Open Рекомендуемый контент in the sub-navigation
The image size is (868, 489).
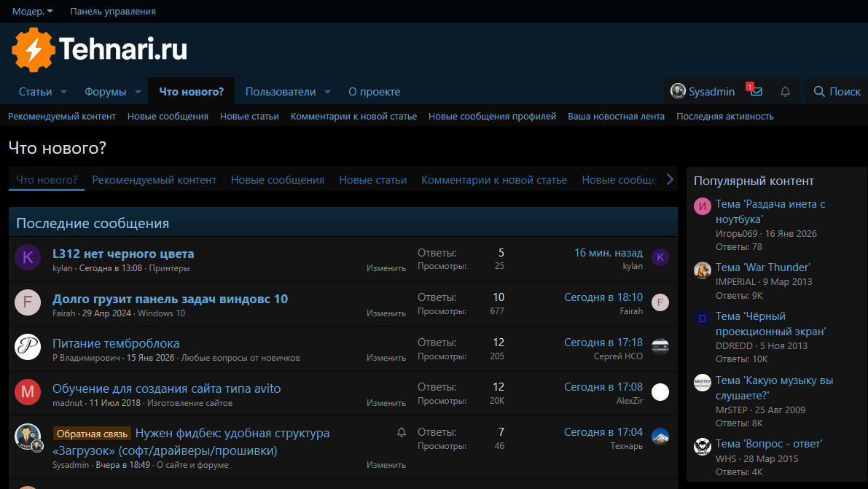tap(61, 117)
